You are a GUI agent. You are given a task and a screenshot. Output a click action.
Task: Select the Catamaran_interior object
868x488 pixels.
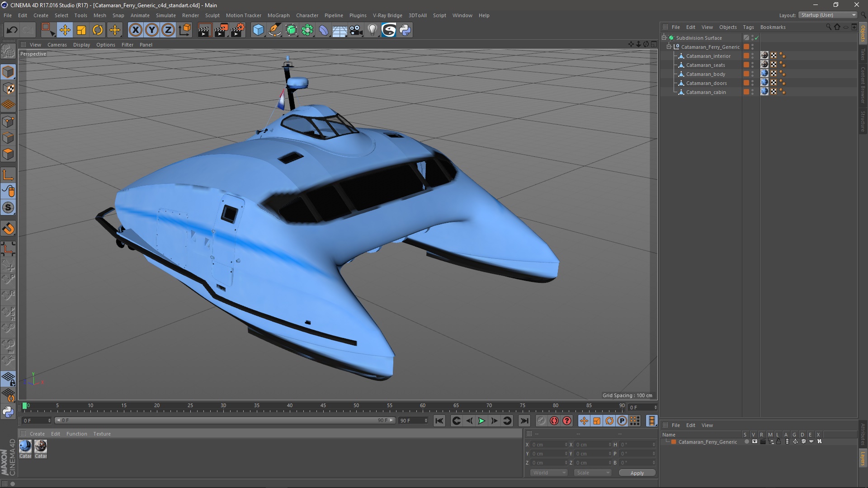tap(708, 56)
